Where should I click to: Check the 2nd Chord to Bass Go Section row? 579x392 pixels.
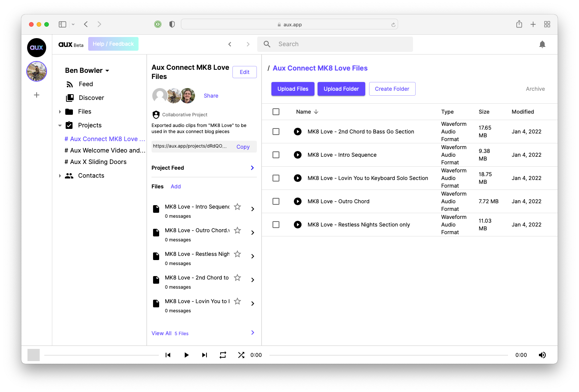pos(276,132)
